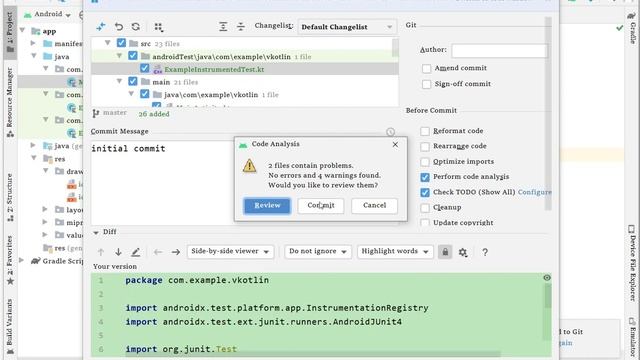
Task: Click the Refresh changes icon
Action: pyautogui.click(x=136, y=27)
